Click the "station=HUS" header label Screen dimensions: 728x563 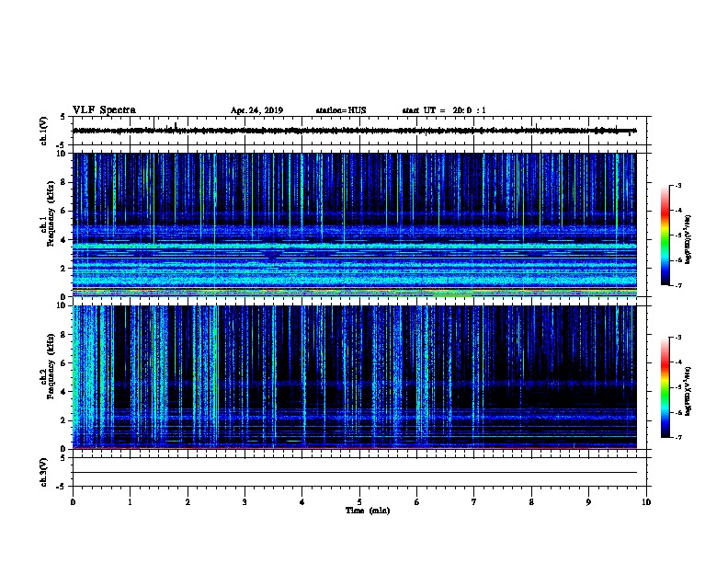tap(341, 110)
